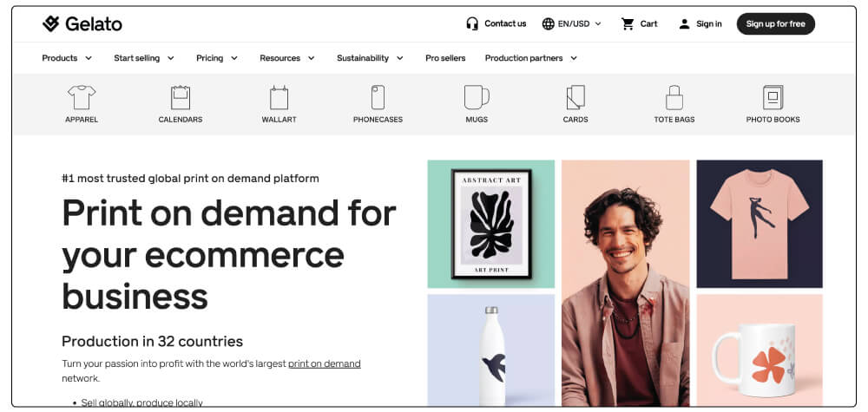Open the Apparel t-shirt category icon

(82, 97)
